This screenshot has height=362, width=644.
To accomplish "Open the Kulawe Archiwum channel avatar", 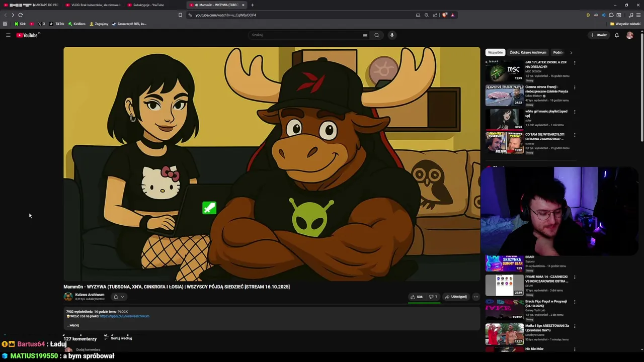I will click(x=68, y=297).
